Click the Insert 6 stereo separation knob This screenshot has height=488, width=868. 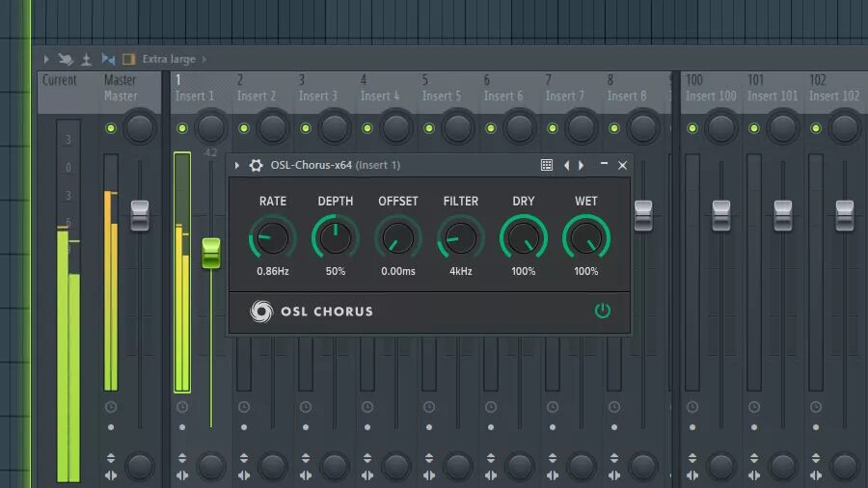[519, 467]
